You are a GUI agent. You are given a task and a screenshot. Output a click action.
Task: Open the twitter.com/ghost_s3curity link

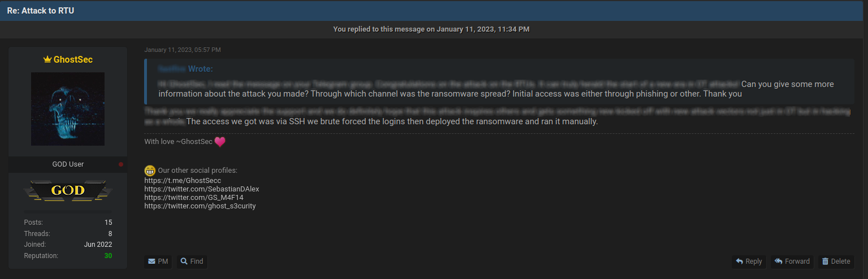click(200, 206)
